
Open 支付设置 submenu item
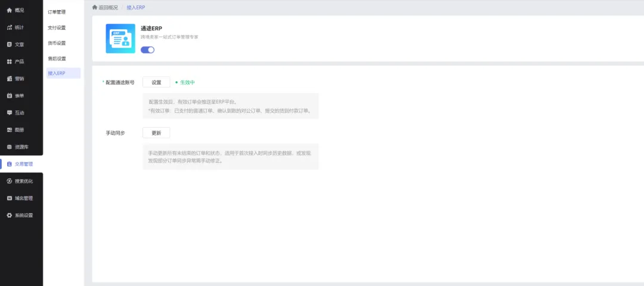pyautogui.click(x=57, y=28)
